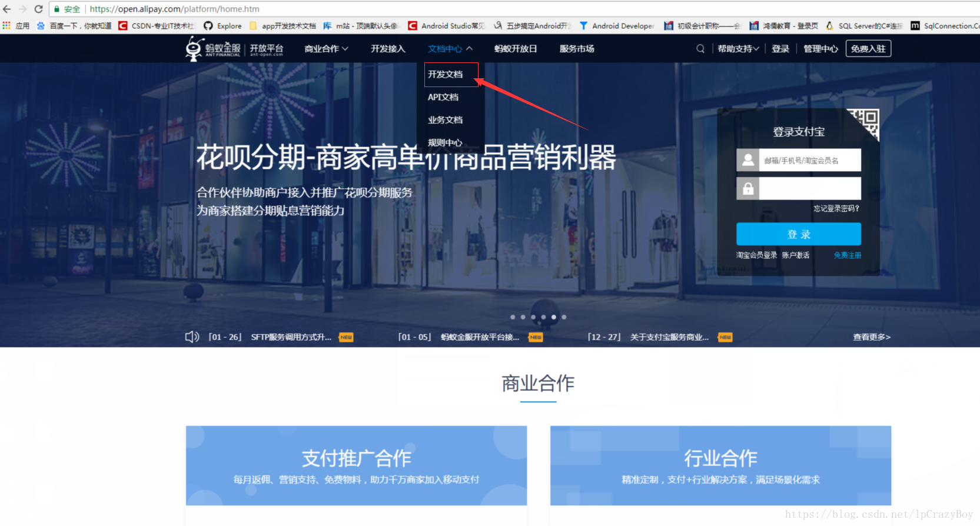Expand the 帮助支持 dropdown
980x526 pixels.
[738, 49]
